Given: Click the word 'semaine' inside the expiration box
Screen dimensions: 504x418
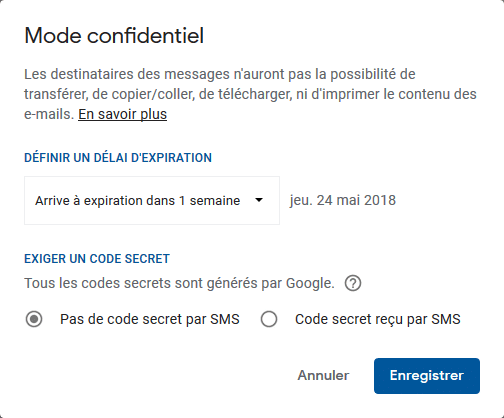Looking at the screenshot, I should pos(215,200).
